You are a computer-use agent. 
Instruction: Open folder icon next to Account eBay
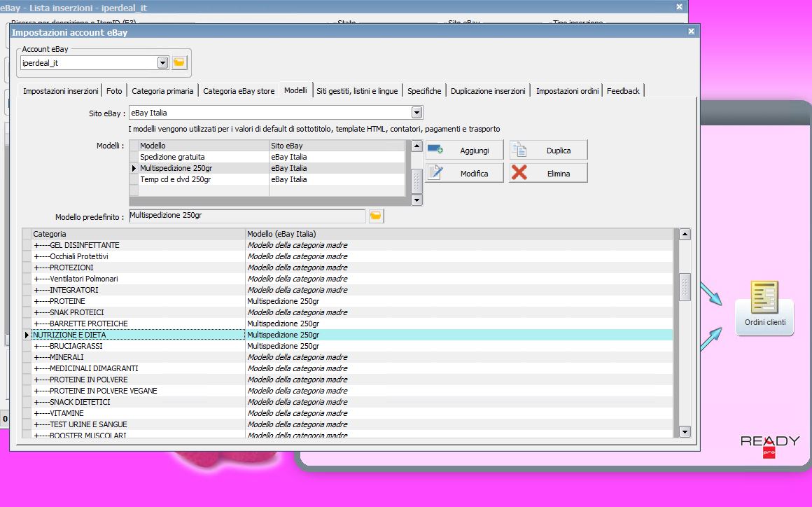[179, 62]
